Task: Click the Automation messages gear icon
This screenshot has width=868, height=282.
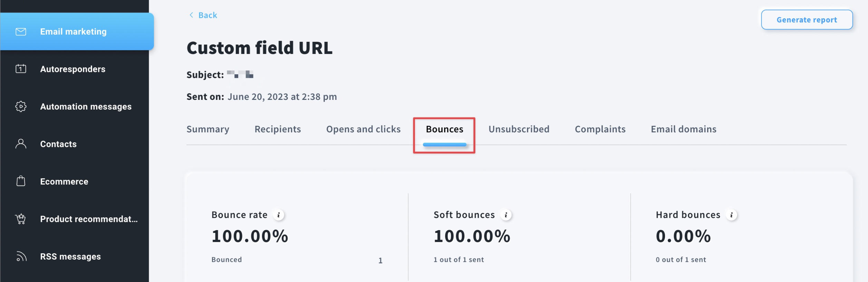Action: click(21, 106)
